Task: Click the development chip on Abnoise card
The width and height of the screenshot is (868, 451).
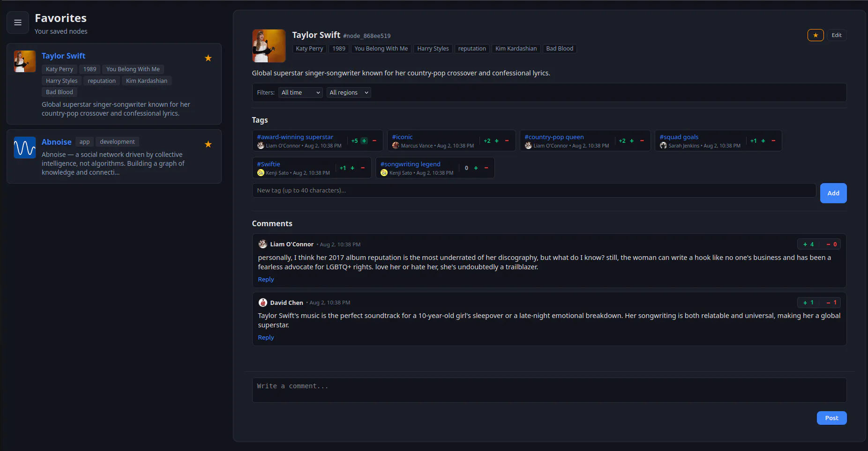Action: coord(117,142)
